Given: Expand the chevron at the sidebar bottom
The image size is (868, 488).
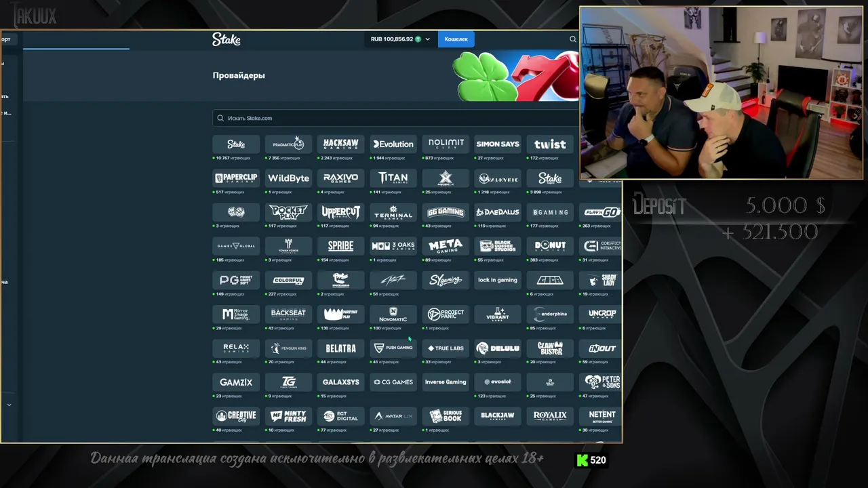Looking at the screenshot, I should (x=9, y=405).
